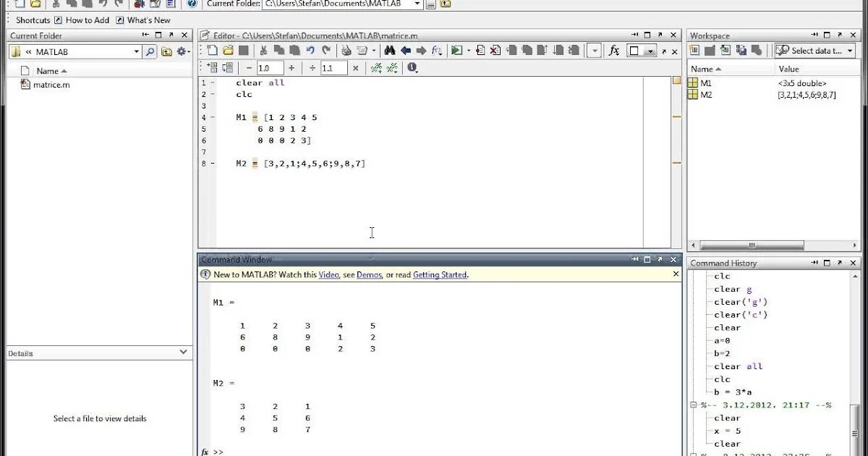The height and width of the screenshot is (456, 868).
Task: Collapse the Details panel chevron
Action: click(183, 352)
